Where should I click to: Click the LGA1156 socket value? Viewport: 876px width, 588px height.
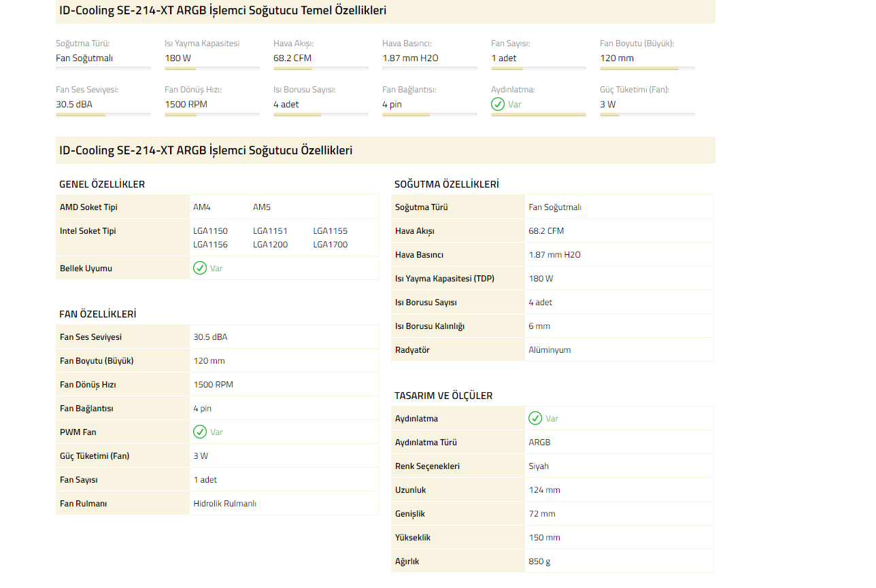(x=210, y=244)
